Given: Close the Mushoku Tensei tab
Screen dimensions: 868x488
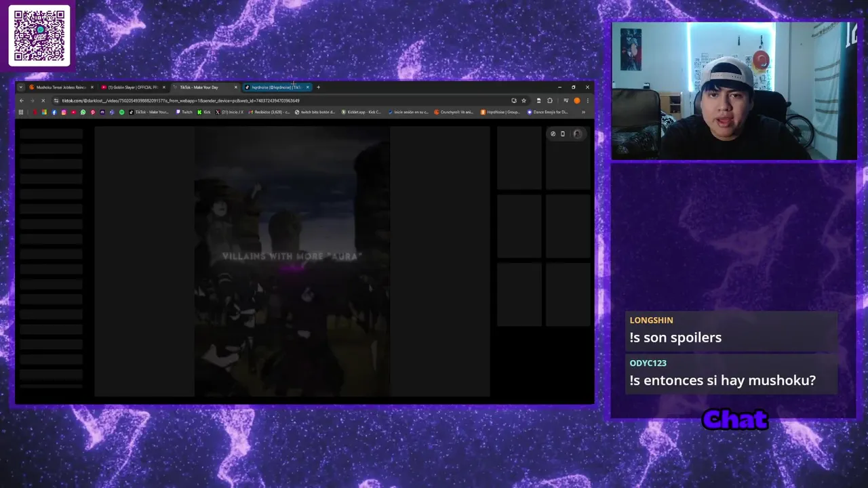Looking at the screenshot, I should [92, 87].
